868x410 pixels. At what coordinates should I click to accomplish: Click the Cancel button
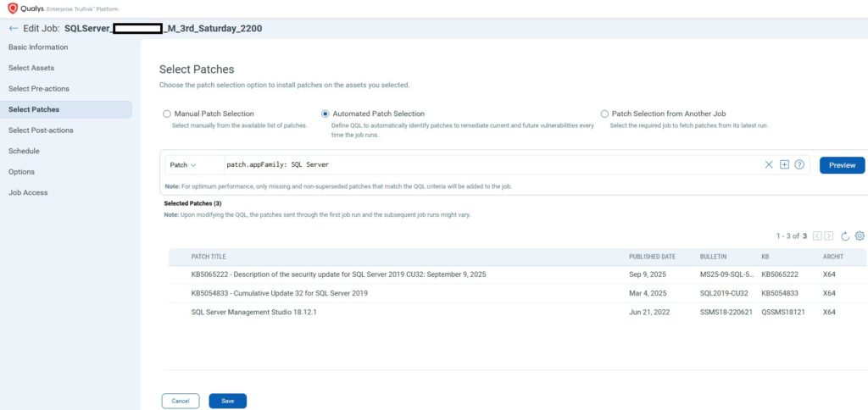pos(181,401)
